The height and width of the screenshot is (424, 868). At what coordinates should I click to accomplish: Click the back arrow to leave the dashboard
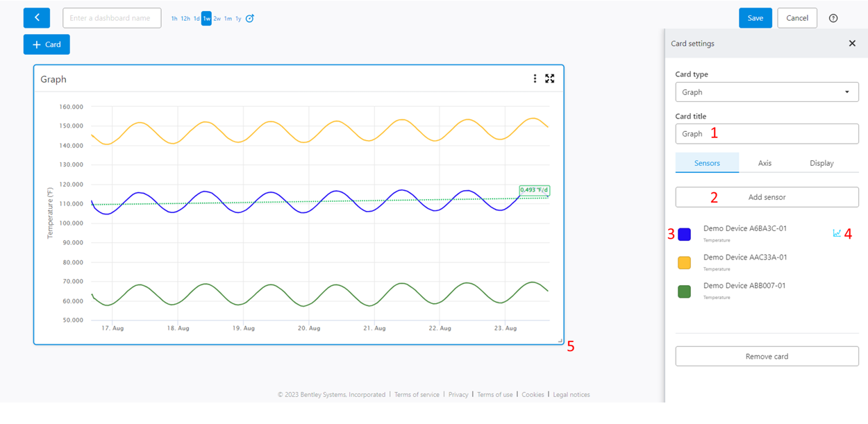coord(36,17)
